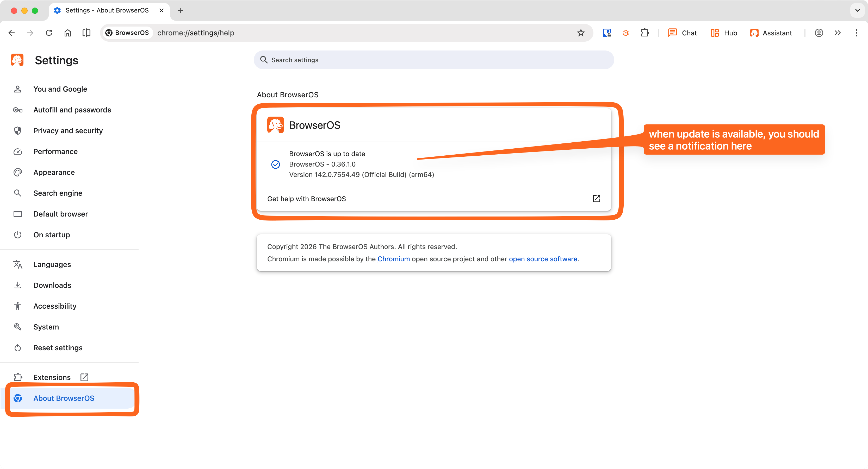Click the palette Appearance icon
This screenshot has width=868, height=469.
tap(17, 172)
